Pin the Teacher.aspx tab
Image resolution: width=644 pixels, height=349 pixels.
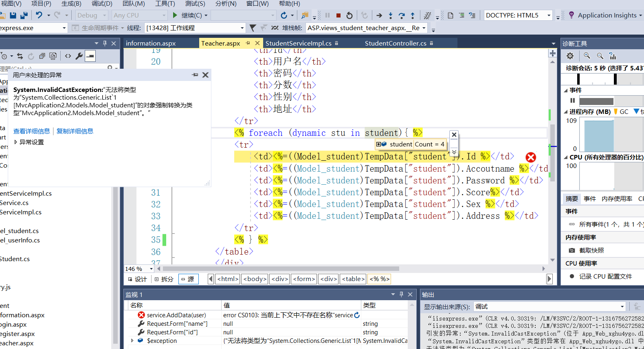coord(248,43)
